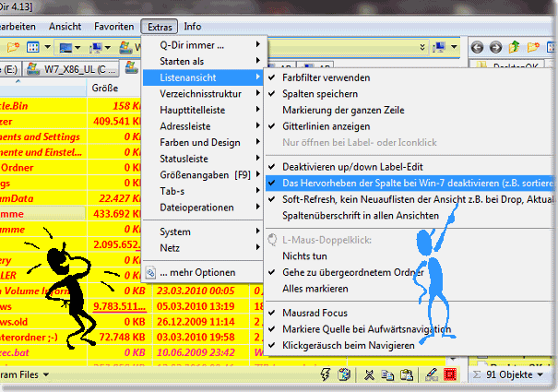The width and height of the screenshot is (558, 392).
Task: Expand address bar double chevron
Action: coord(422,47)
